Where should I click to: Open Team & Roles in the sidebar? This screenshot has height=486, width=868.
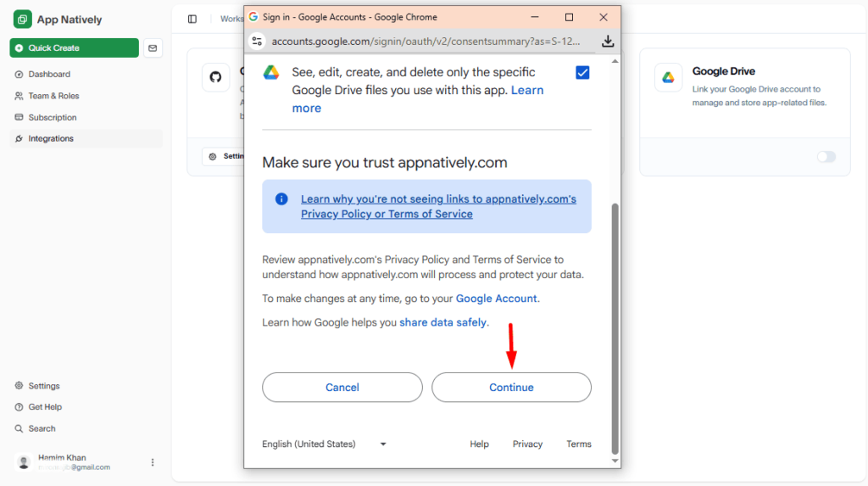tap(53, 96)
